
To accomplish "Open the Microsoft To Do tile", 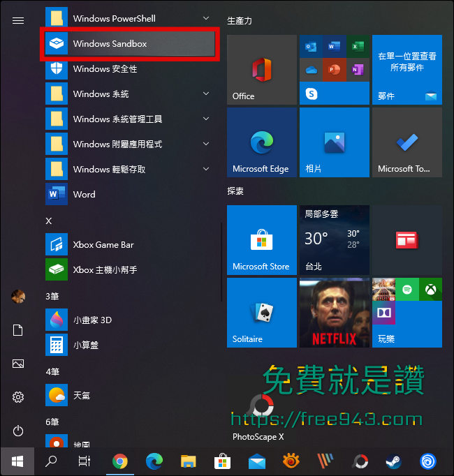I will (x=407, y=142).
